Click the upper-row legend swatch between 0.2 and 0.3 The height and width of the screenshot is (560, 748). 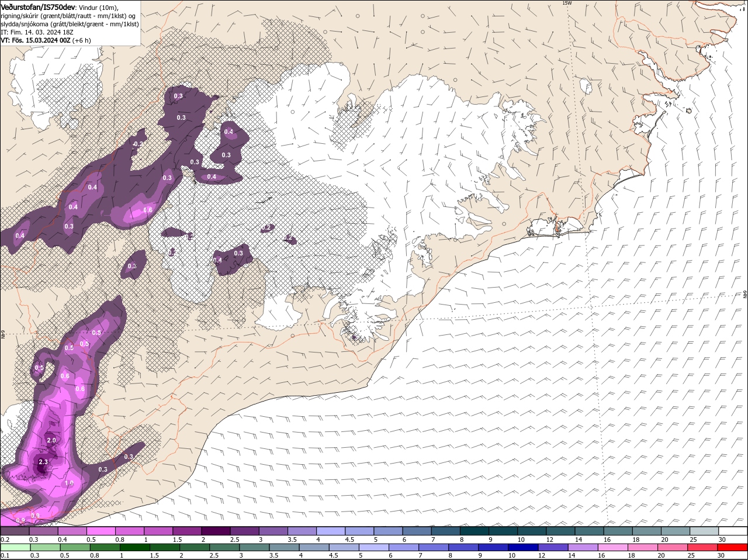[15, 531]
